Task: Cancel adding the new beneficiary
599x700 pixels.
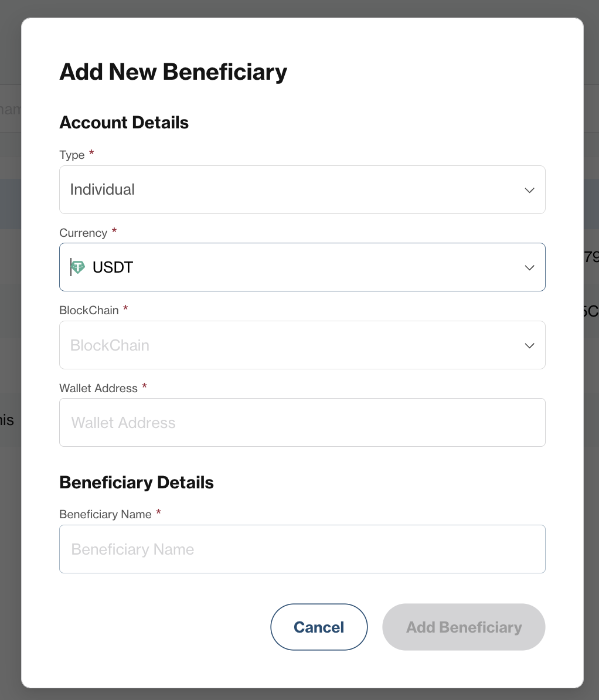Action: coord(319,627)
